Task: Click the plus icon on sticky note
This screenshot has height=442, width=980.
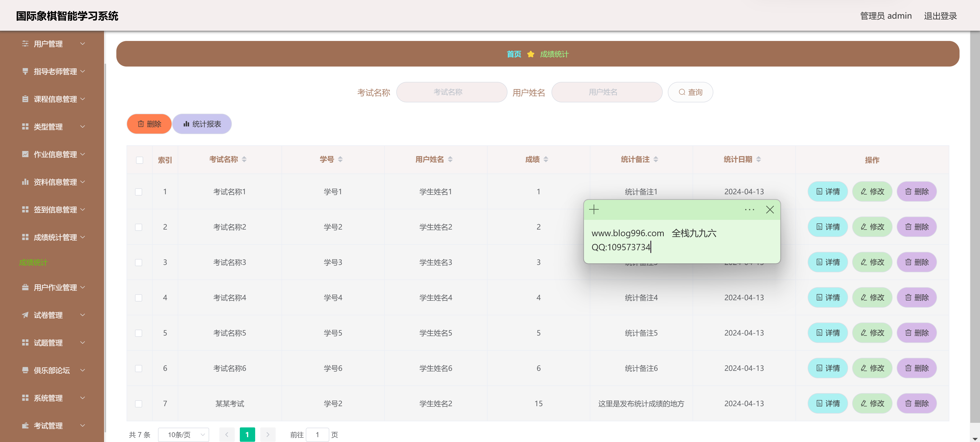Action: pyautogui.click(x=593, y=209)
